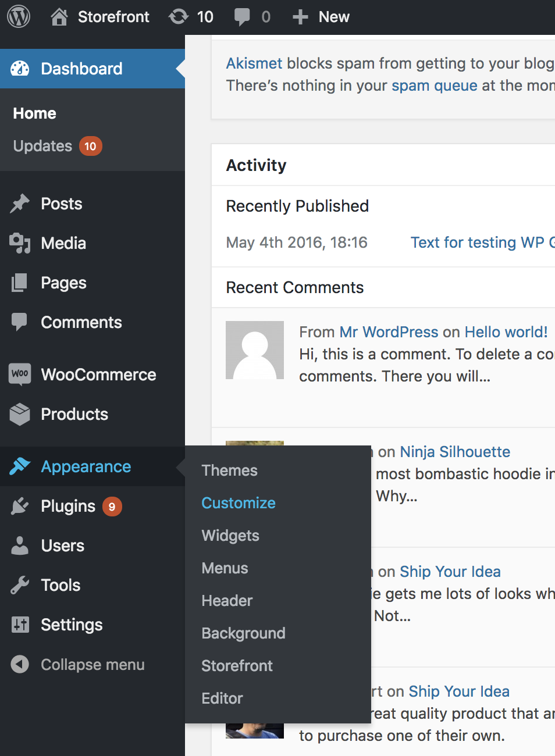Click the Storefront home icon
The image size is (555, 756).
(59, 17)
